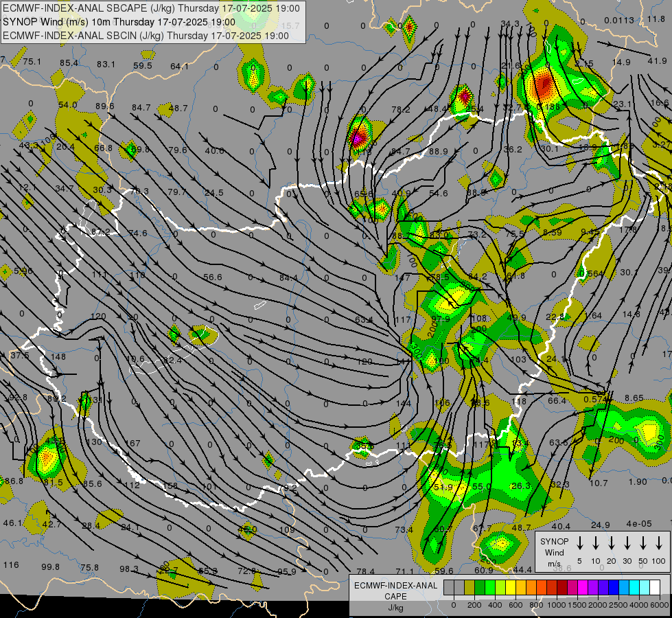The image size is (672, 618).
Task: Click the 1000 tick label in CAPE legend
Action: point(556,605)
